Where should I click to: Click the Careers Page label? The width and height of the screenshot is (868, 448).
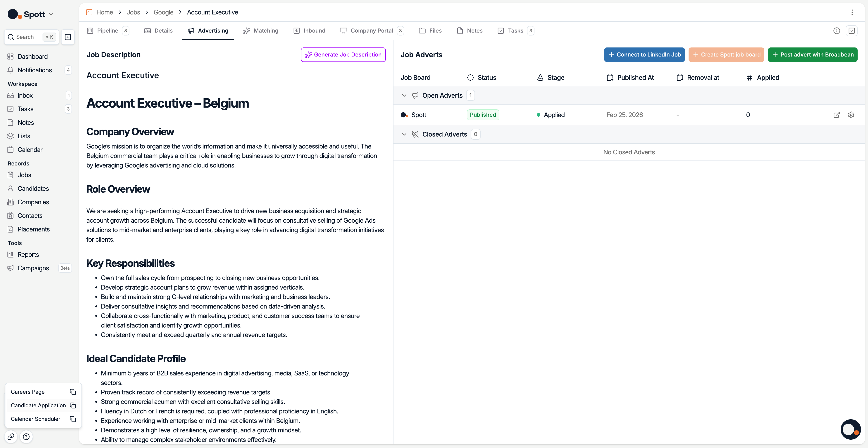[x=28, y=392]
